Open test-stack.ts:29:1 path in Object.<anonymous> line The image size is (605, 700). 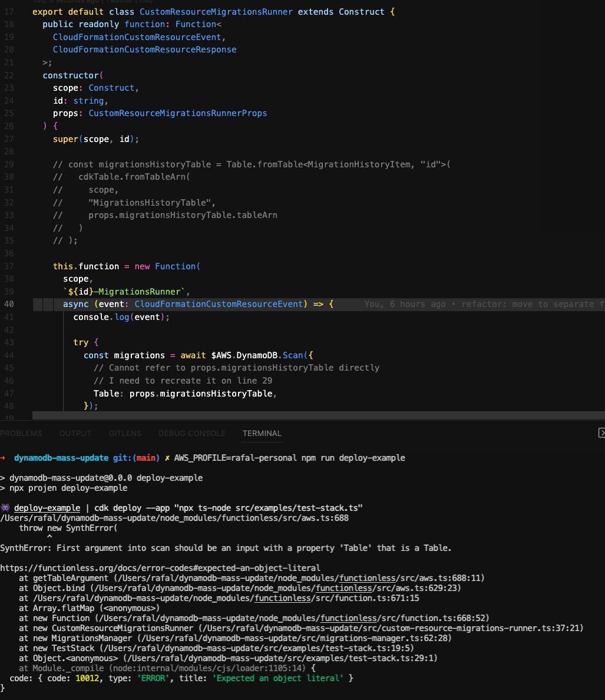tap(280, 658)
